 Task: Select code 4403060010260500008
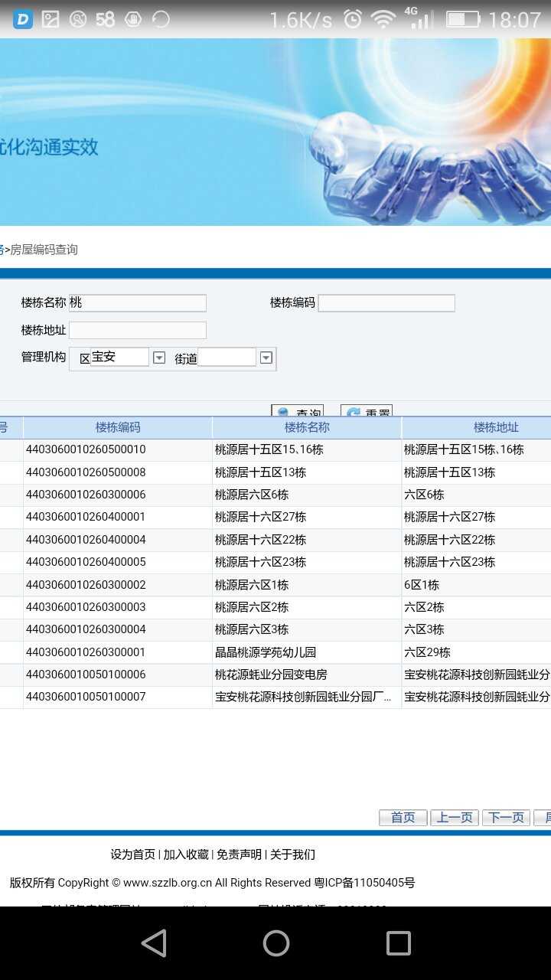point(86,472)
